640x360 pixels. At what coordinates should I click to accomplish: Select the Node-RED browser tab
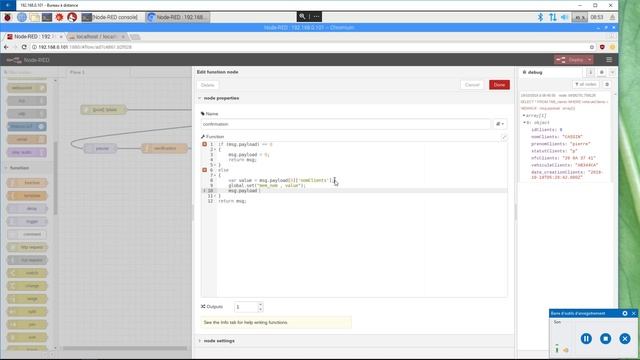click(x=35, y=37)
